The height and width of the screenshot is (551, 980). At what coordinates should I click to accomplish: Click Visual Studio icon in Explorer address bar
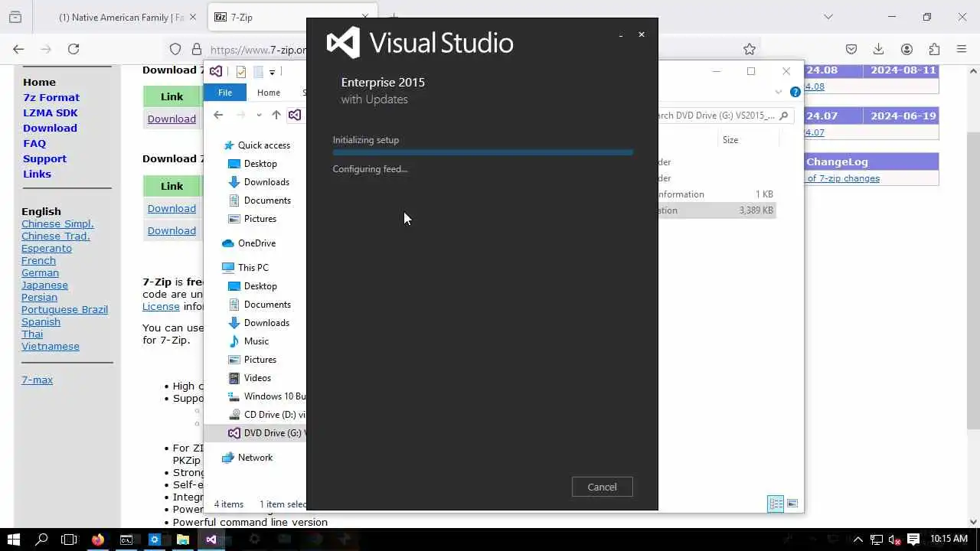pos(295,115)
